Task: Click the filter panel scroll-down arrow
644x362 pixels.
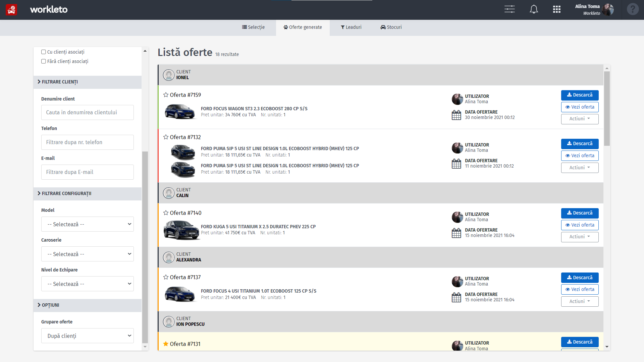Action: point(145,347)
